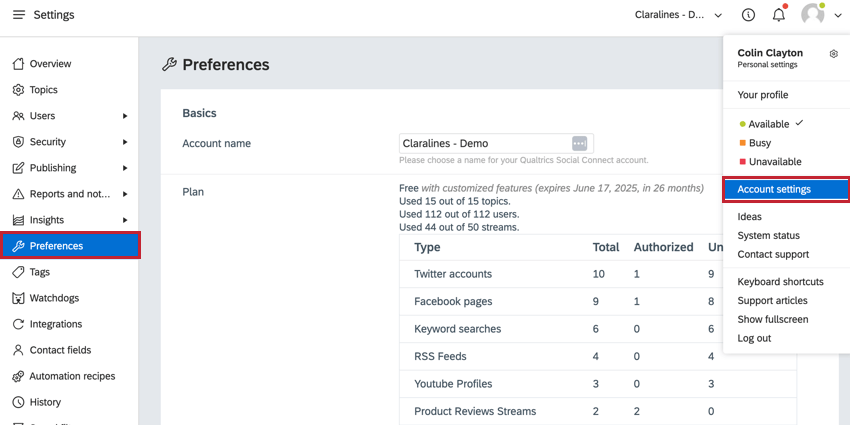850x425 pixels.
Task: Click the Integrations refresh icon
Action: coord(18,324)
